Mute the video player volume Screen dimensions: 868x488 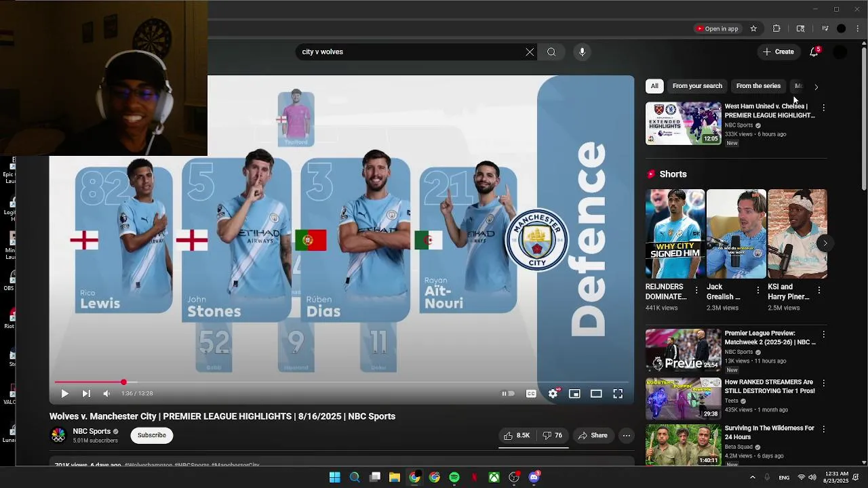[106, 394]
